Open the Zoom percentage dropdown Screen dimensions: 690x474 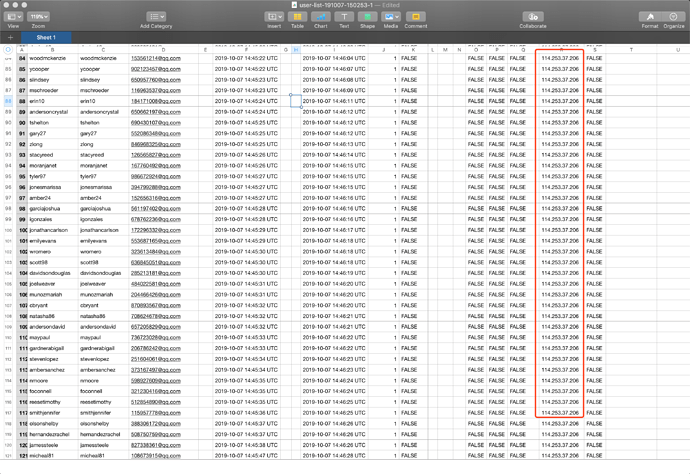(x=38, y=17)
